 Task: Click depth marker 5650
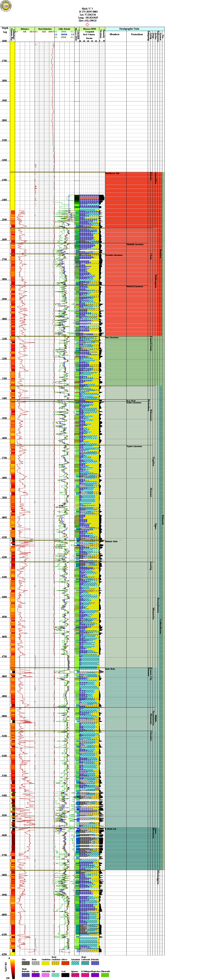(x=5, y=835)
